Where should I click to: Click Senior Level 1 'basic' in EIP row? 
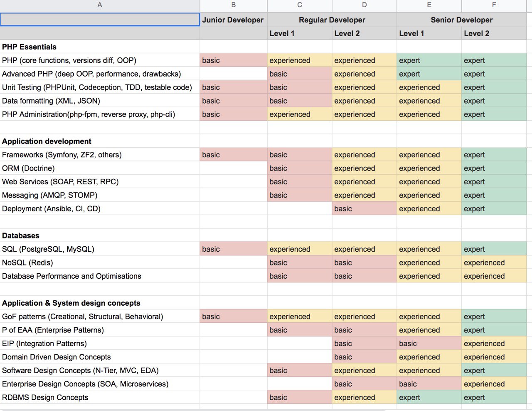(x=429, y=343)
